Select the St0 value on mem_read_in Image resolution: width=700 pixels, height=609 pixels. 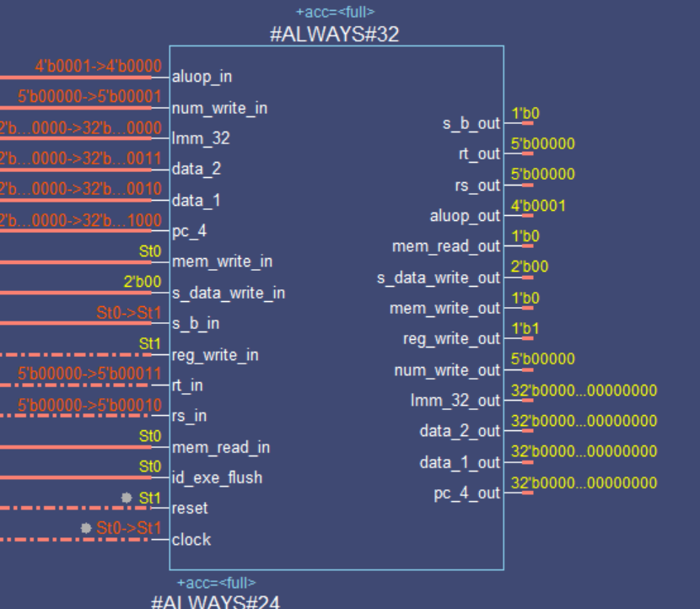(x=150, y=436)
